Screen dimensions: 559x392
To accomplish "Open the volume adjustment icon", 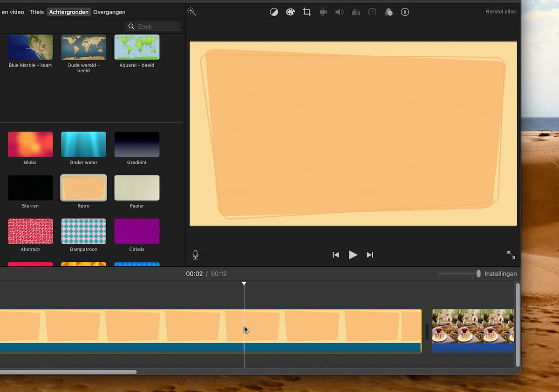I will 340,12.
